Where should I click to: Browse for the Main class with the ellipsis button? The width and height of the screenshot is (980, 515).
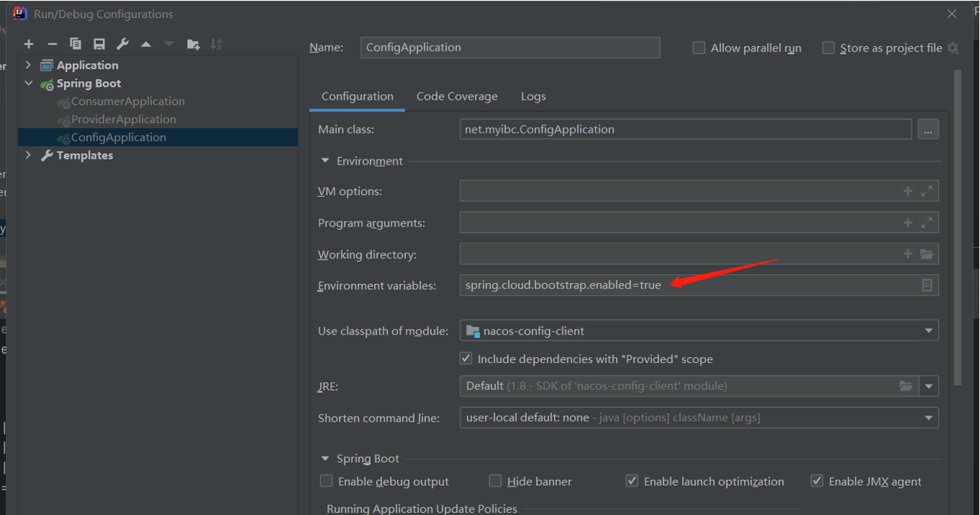(928, 130)
